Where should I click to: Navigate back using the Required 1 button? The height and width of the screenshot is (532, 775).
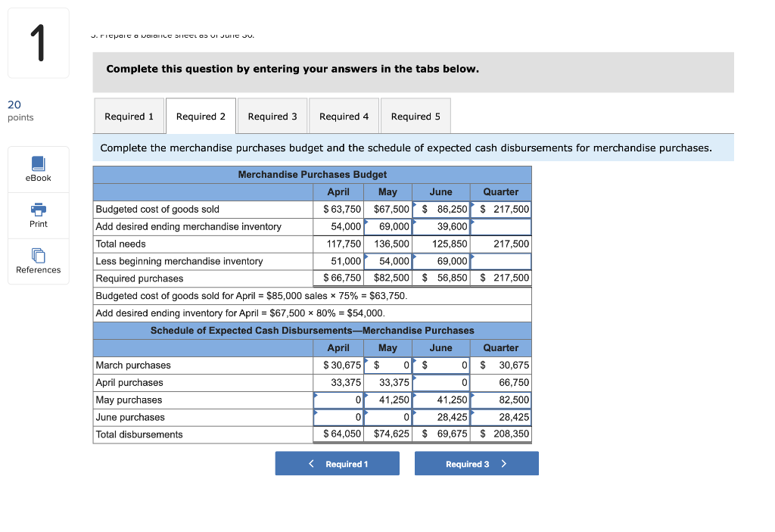tap(337, 463)
